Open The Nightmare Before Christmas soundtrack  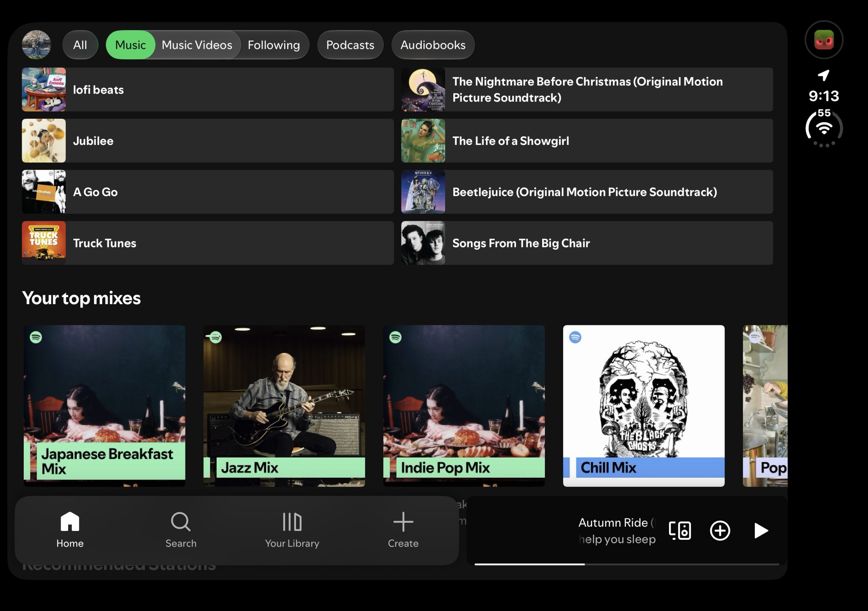click(587, 89)
